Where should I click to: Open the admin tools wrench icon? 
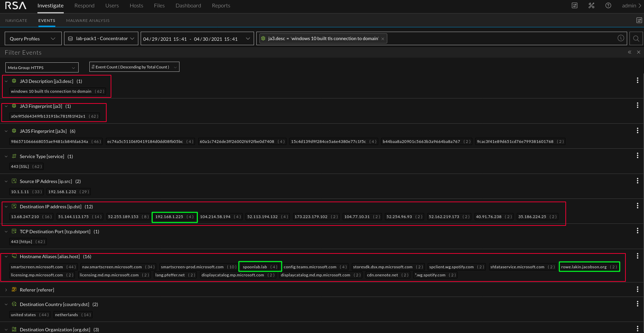pyautogui.click(x=591, y=6)
